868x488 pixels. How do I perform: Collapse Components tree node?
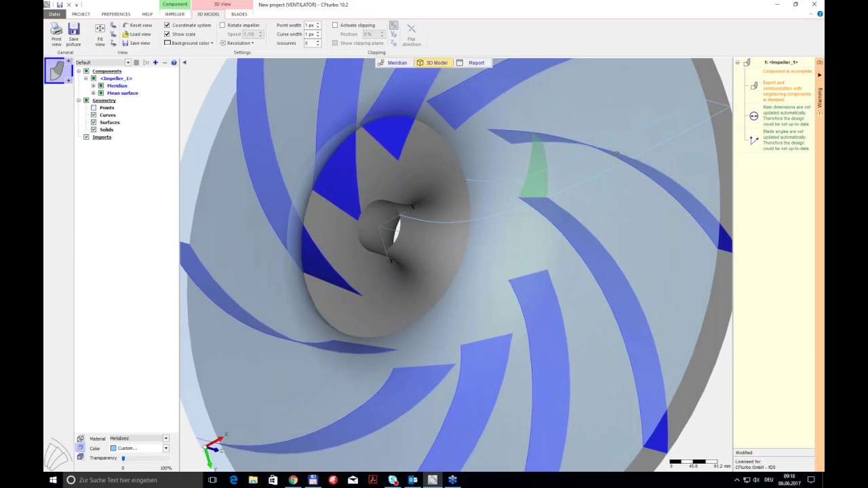(x=79, y=71)
